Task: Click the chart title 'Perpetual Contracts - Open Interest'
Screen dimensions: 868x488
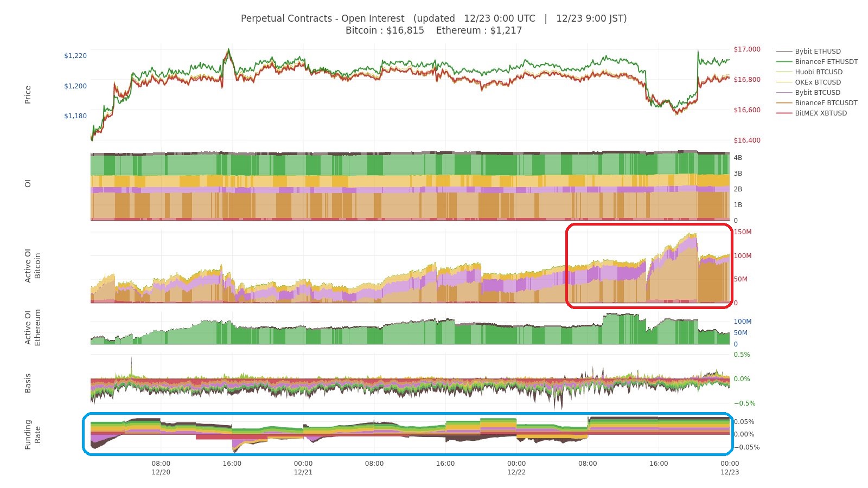Action: [x=322, y=18]
